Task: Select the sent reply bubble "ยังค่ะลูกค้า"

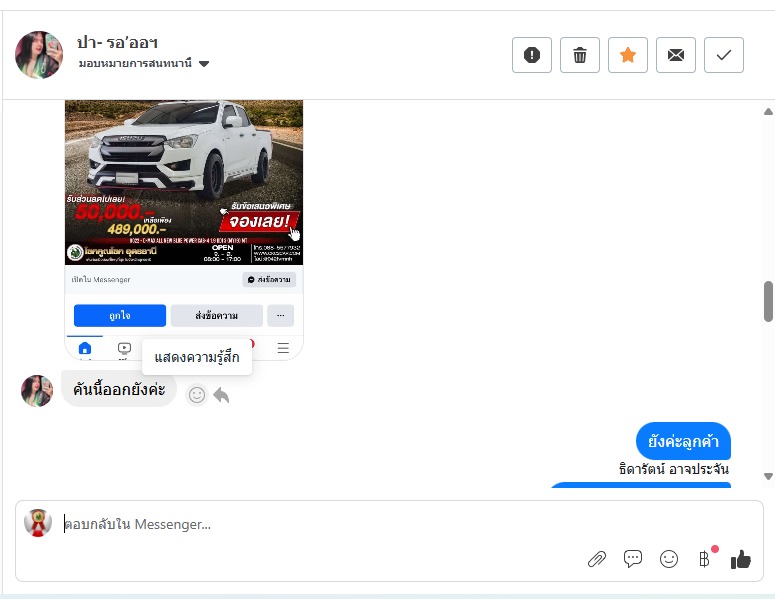Action: [683, 441]
